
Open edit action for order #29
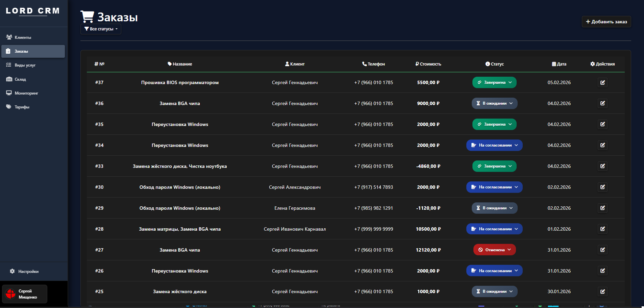602,208
